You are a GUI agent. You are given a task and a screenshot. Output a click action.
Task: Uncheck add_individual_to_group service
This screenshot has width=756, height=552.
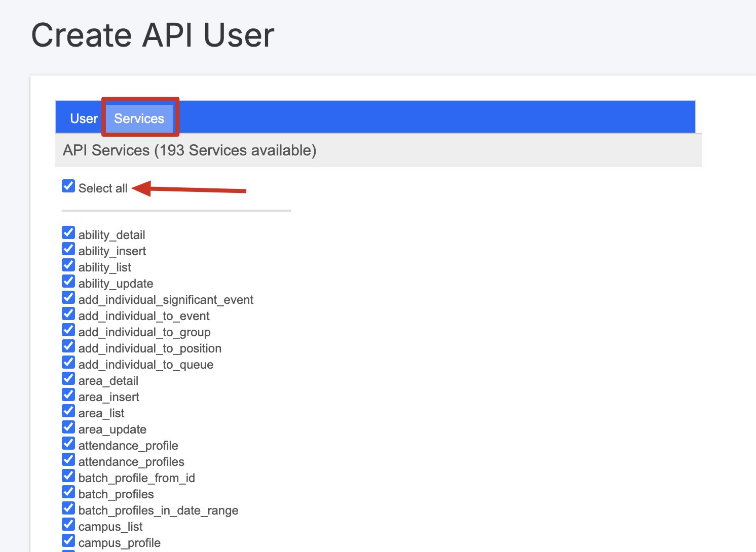click(x=68, y=330)
